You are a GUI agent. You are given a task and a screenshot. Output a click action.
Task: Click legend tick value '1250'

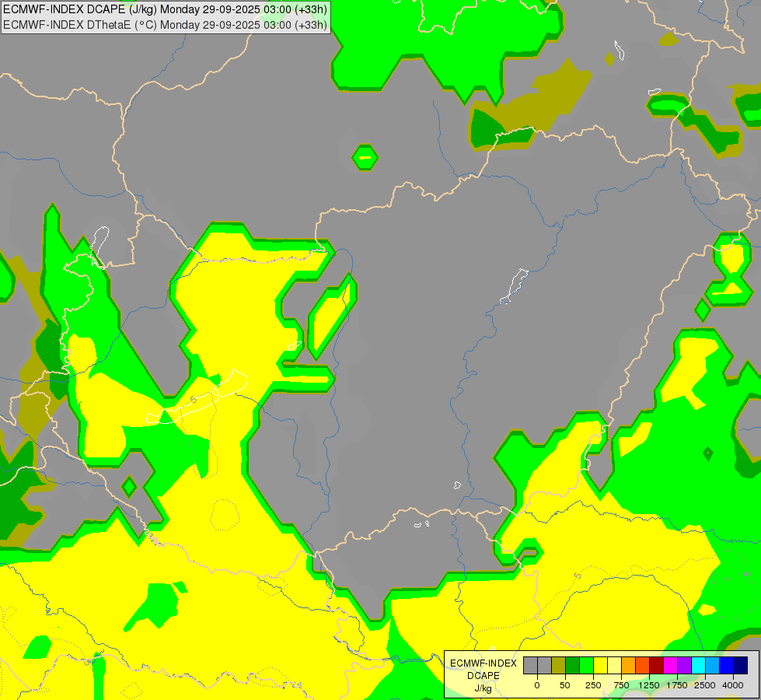pyautogui.click(x=649, y=685)
